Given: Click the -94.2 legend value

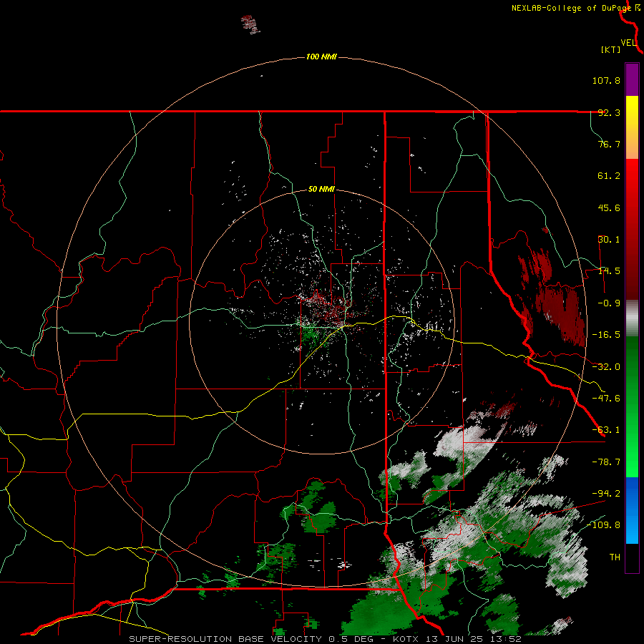Looking at the screenshot, I should coord(606,493).
